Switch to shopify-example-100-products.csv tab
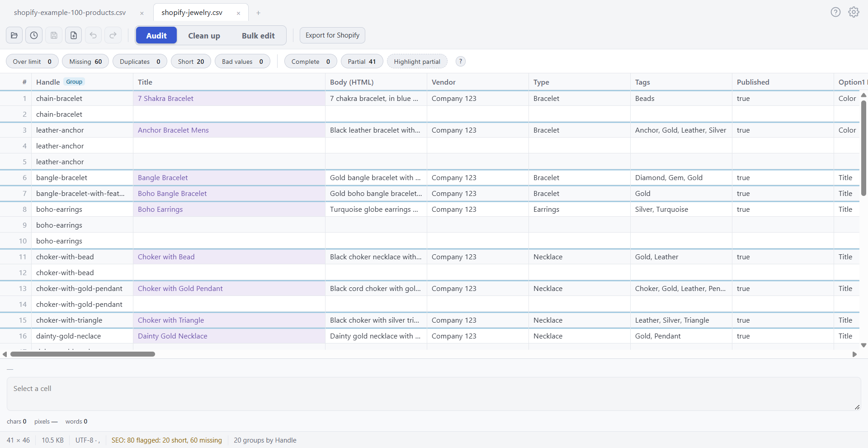 [70, 13]
